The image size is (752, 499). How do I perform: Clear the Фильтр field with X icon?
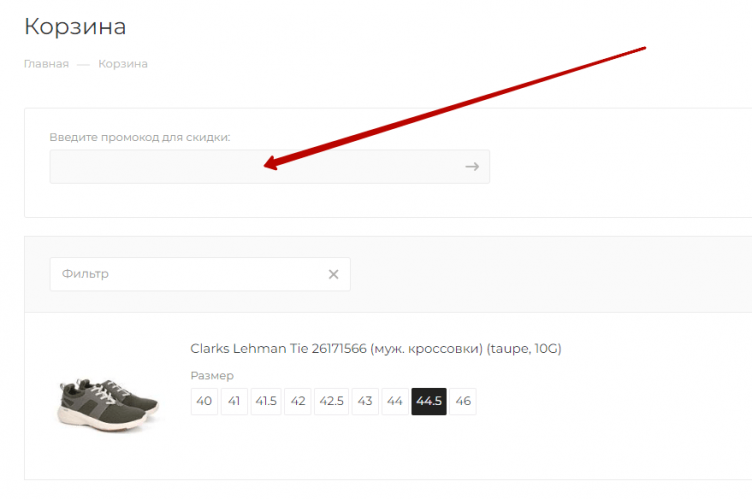(x=334, y=275)
